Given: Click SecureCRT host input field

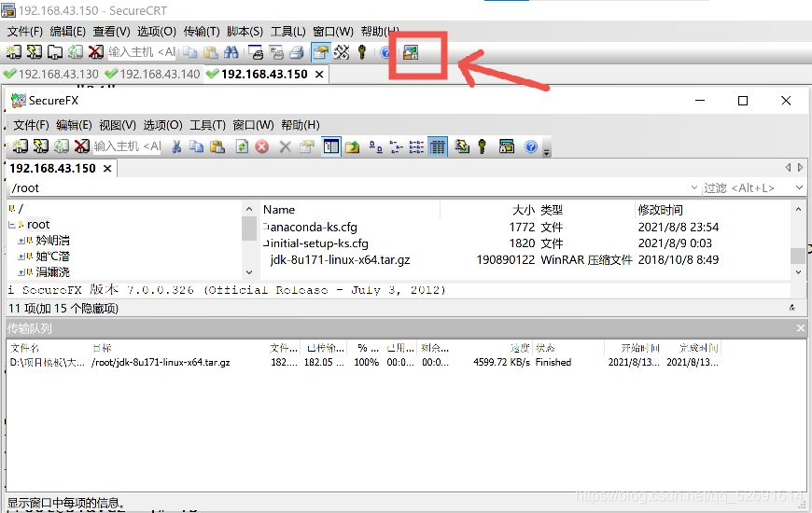Looking at the screenshot, I should tap(142, 51).
